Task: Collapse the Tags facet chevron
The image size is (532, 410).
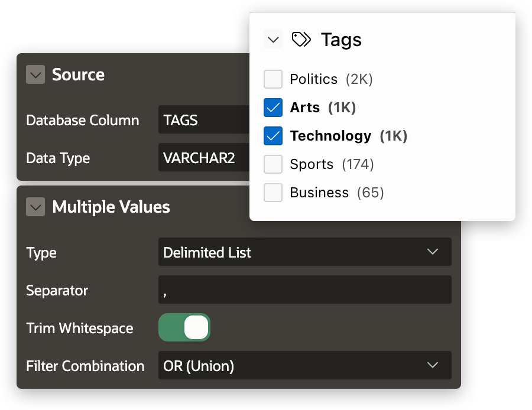Action: click(x=273, y=40)
